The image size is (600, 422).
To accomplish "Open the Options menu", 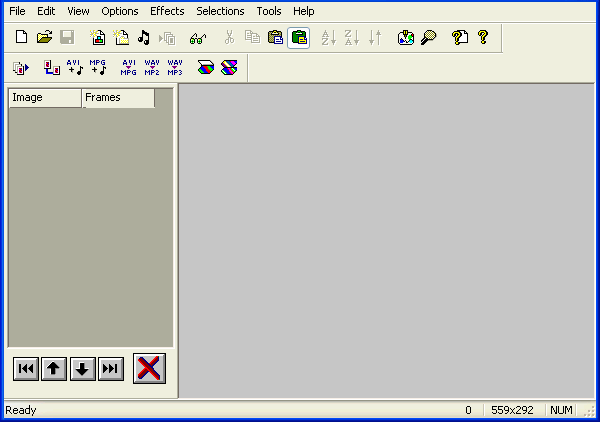I will (x=120, y=11).
